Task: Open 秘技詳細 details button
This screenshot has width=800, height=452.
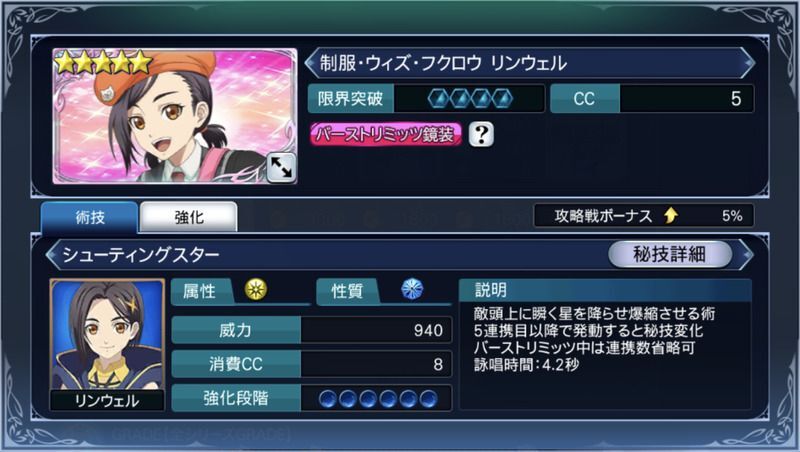Action: point(669,254)
